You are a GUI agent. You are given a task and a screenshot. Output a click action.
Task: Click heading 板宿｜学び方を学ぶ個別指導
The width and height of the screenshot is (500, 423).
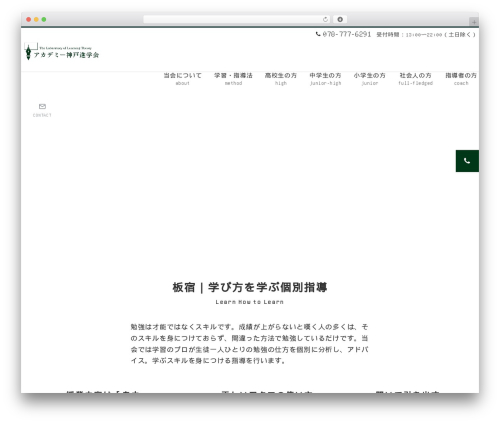point(250,287)
